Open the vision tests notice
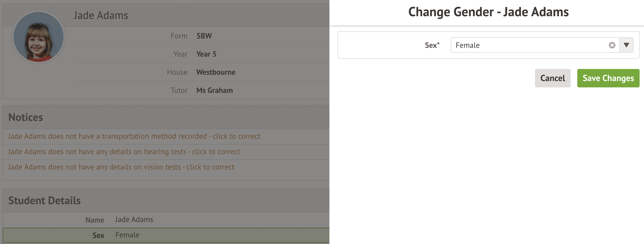The height and width of the screenshot is (244, 644). pyautogui.click(x=121, y=167)
